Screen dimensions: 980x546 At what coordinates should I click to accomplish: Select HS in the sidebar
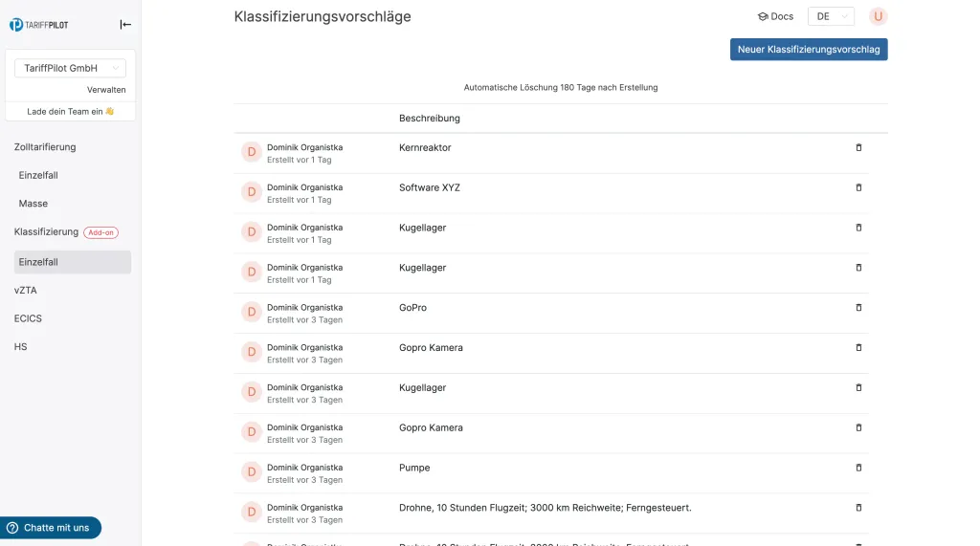pyautogui.click(x=21, y=346)
